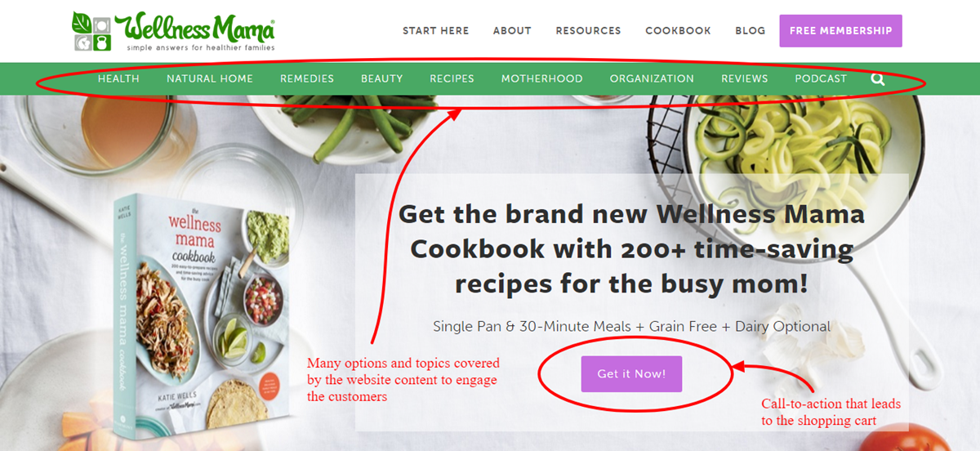Image resolution: width=980 pixels, height=451 pixels.
Task: Click the Free Membership button
Action: (x=840, y=31)
